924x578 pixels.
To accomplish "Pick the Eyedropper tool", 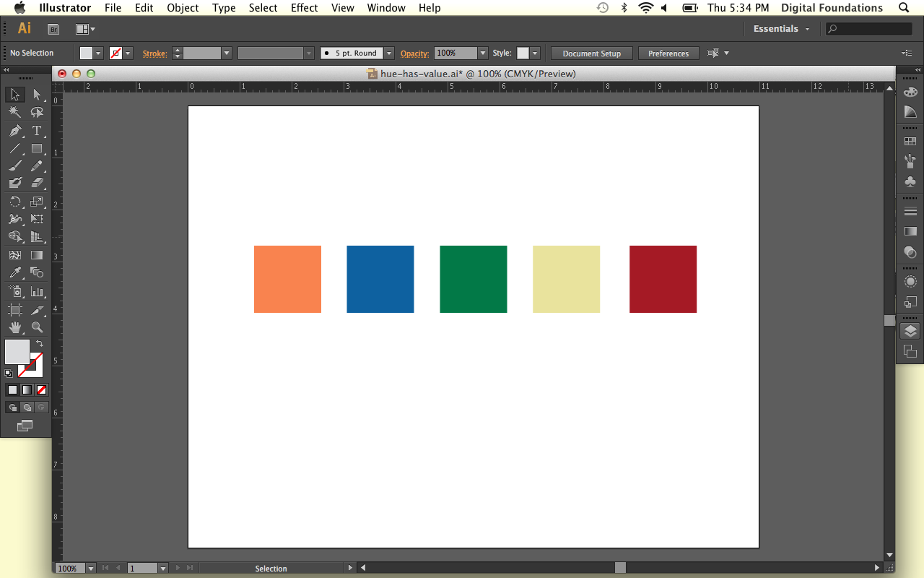I will click(x=15, y=272).
